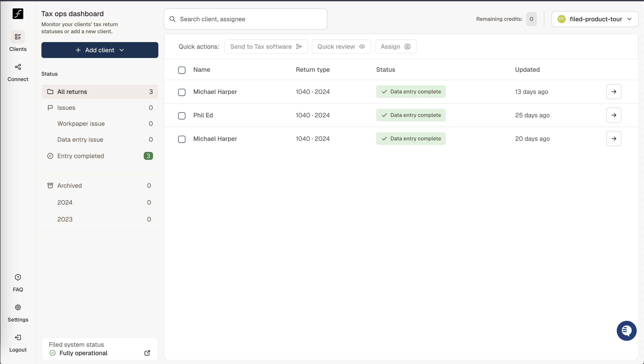Click the search magnifier icon
This screenshot has height=364, width=644.
click(x=173, y=19)
